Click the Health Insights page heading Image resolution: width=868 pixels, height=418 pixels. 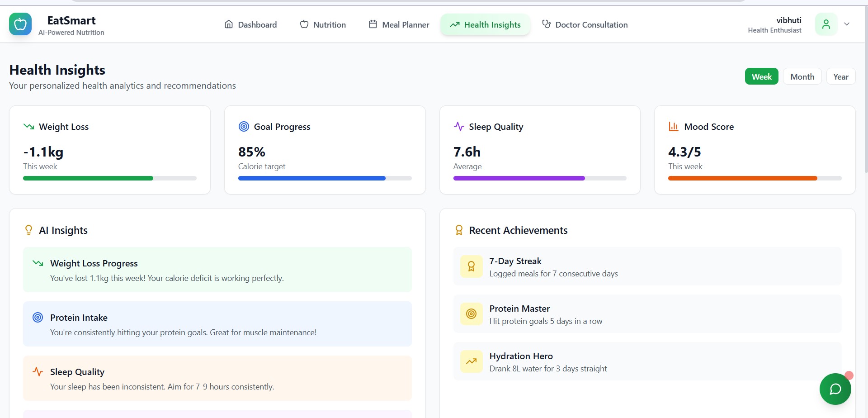click(x=57, y=70)
